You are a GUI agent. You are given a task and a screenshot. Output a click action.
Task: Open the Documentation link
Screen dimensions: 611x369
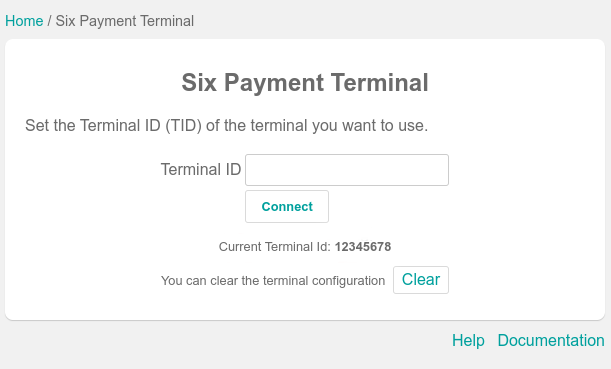(551, 340)
